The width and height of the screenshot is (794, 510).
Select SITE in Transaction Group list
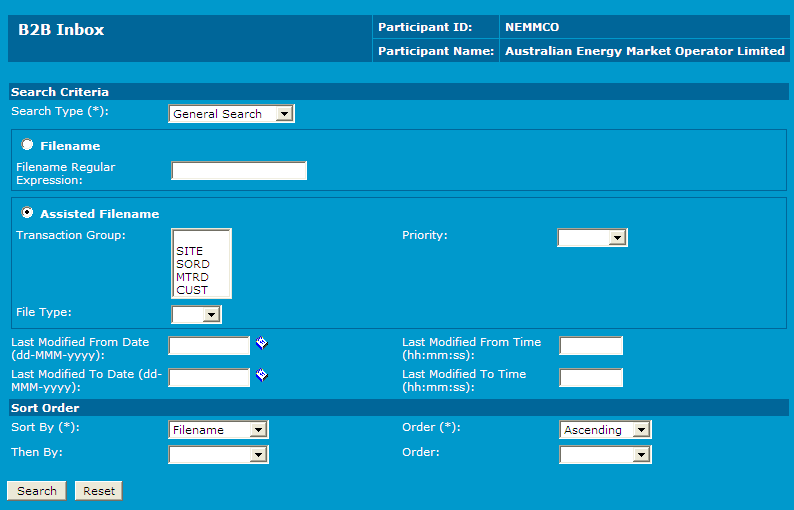[x=189, y=251]
